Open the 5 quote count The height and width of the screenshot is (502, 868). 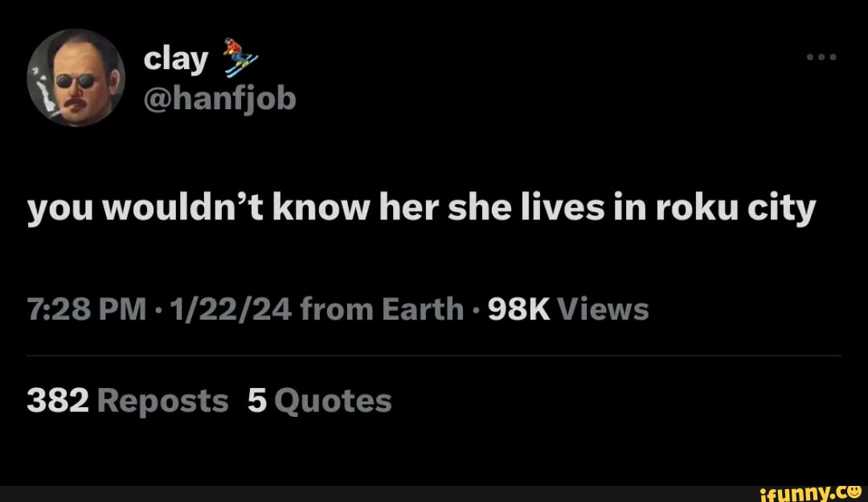pos(257,401)
